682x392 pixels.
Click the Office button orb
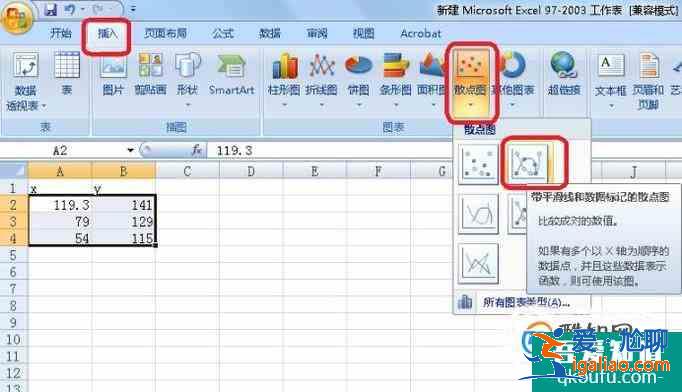coord(16,17)
